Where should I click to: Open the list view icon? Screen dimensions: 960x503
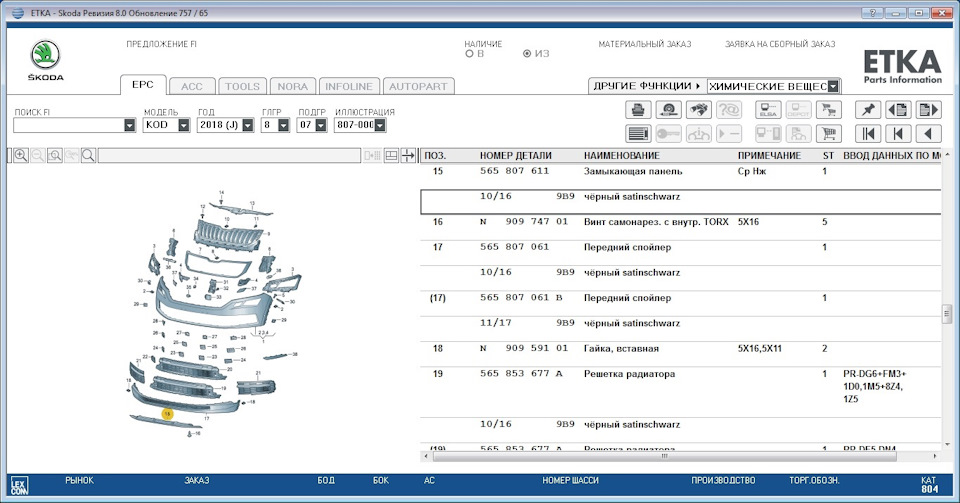[638, 133]
